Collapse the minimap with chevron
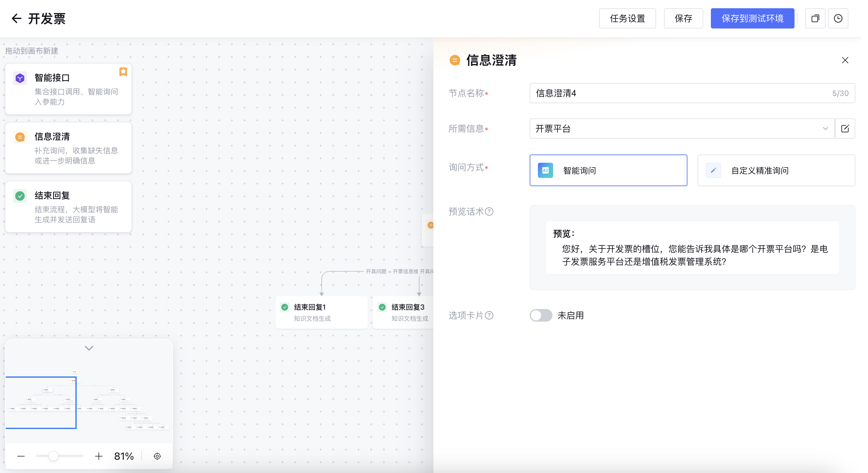This screenshot has height=473, width=868. [x=89, y=348]
